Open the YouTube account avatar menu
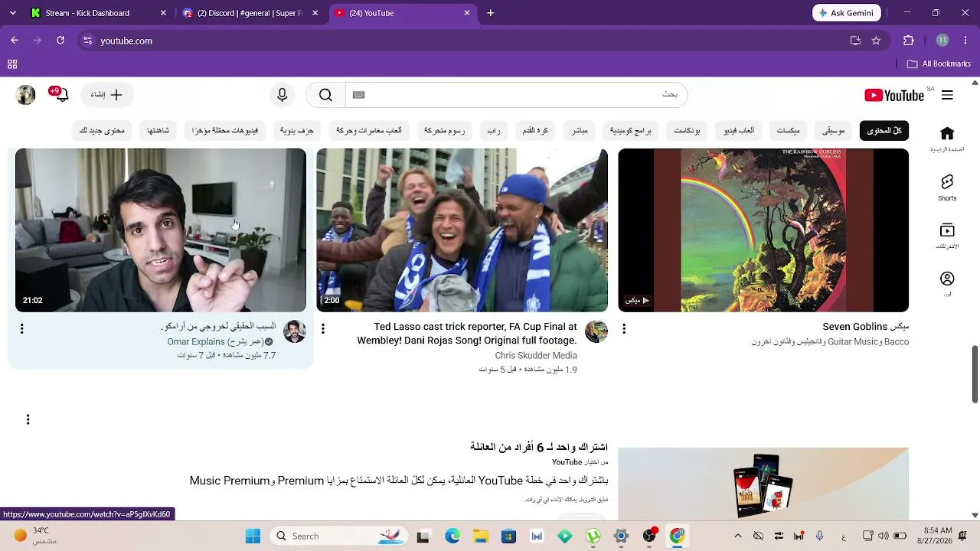The height and width of the screenshot is (551, 980). click(26, 95)
